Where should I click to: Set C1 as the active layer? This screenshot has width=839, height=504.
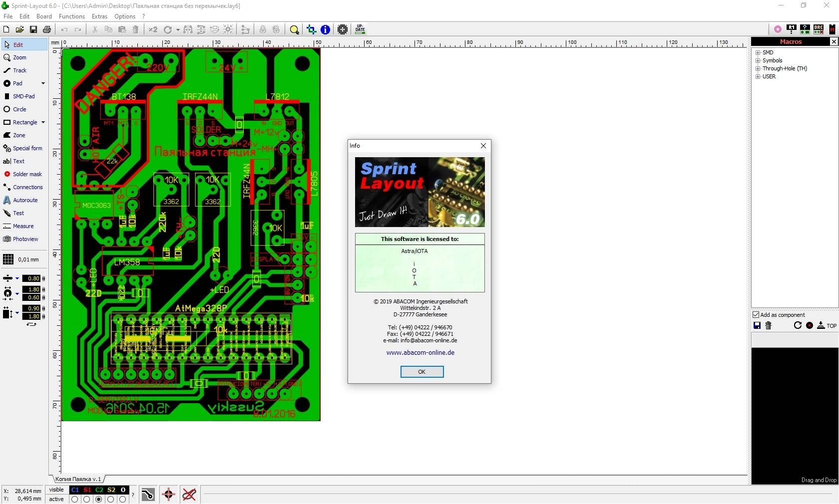[x=75, y=499]
